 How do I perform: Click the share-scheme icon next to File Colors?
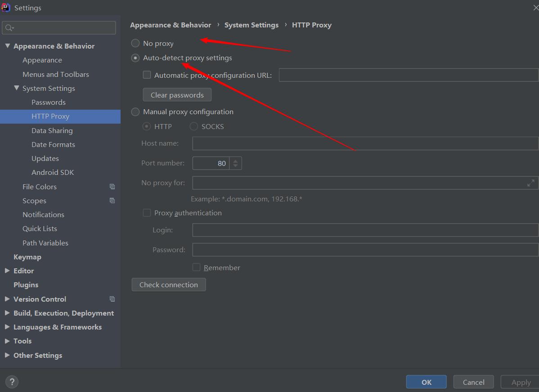pos(112,186)
